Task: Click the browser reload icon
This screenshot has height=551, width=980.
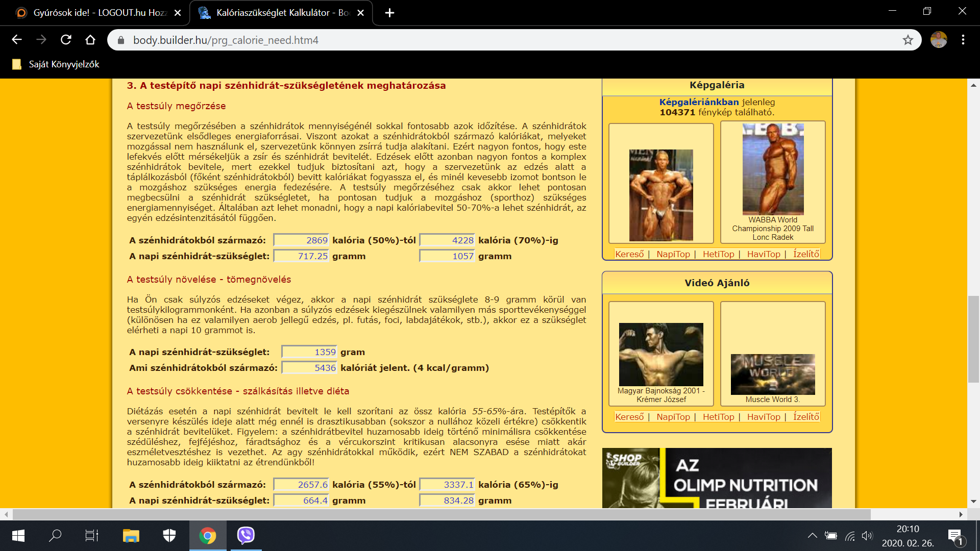Action: [66, 40]
